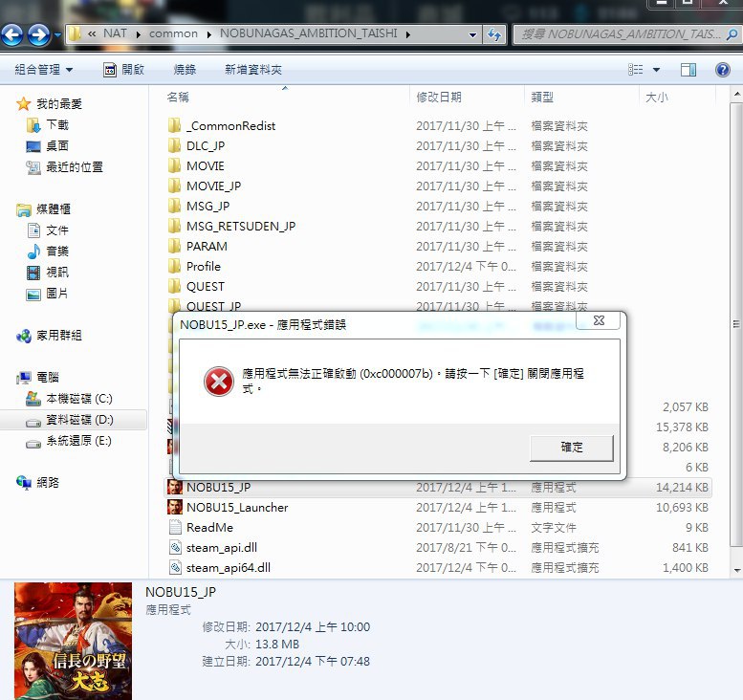The height and width of the screenshot is (700, 743).
Task: Open Help via the question mark icon
Action: (723, 70)
